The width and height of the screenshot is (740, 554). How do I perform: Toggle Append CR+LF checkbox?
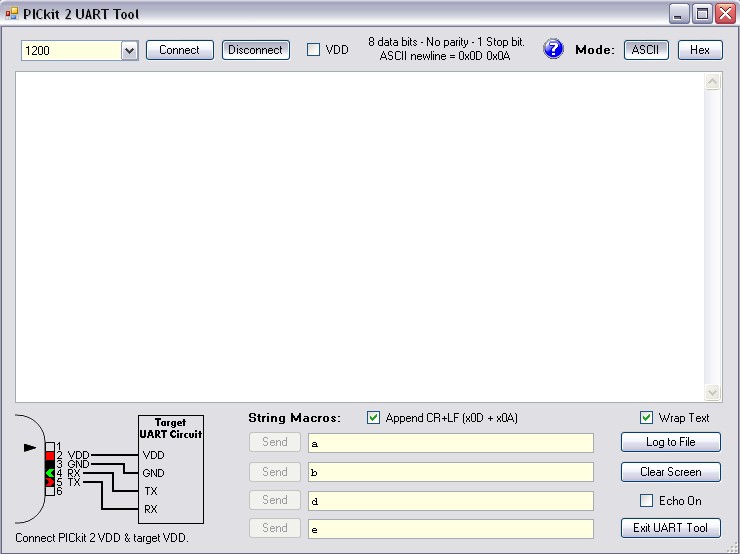point(373,418)
